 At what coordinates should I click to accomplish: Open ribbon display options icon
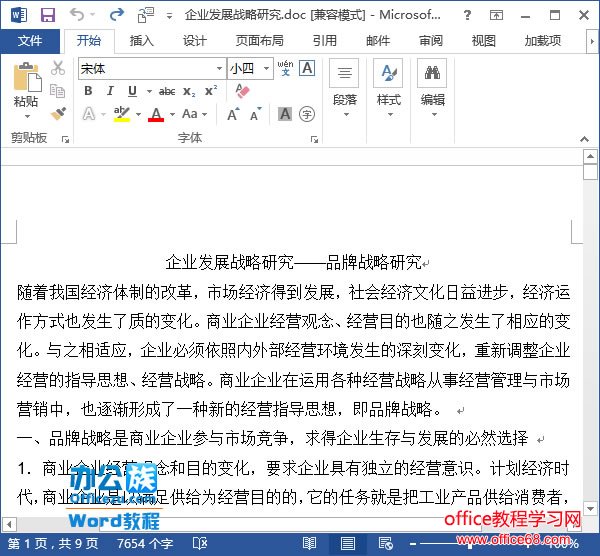tap(496, 15)
